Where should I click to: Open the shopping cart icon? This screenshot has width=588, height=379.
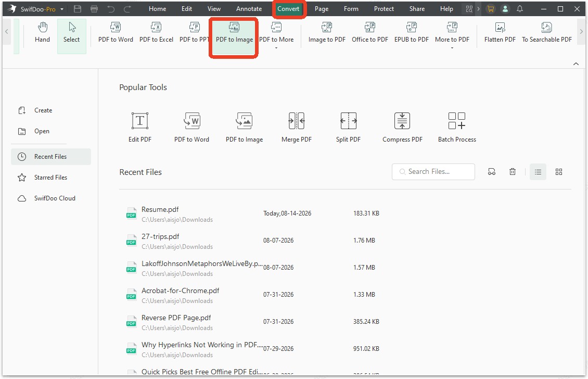pos(490,9)
